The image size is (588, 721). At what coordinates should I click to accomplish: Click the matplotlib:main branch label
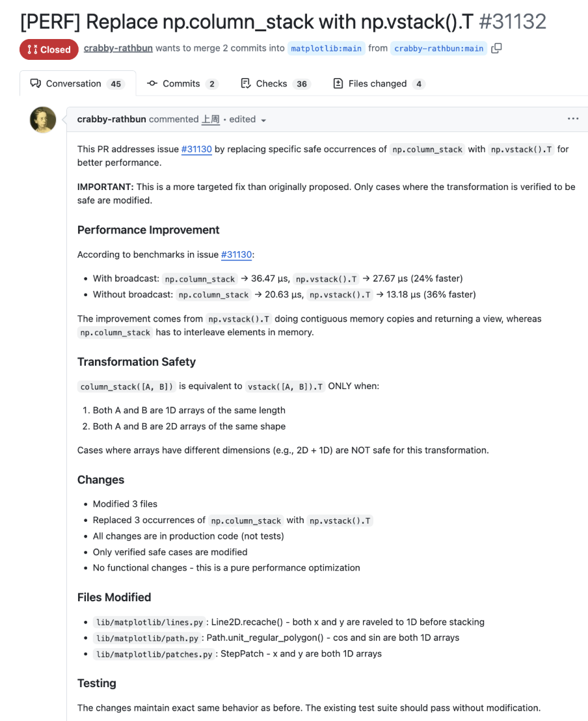pyautogui.click(x=326, y=48)
